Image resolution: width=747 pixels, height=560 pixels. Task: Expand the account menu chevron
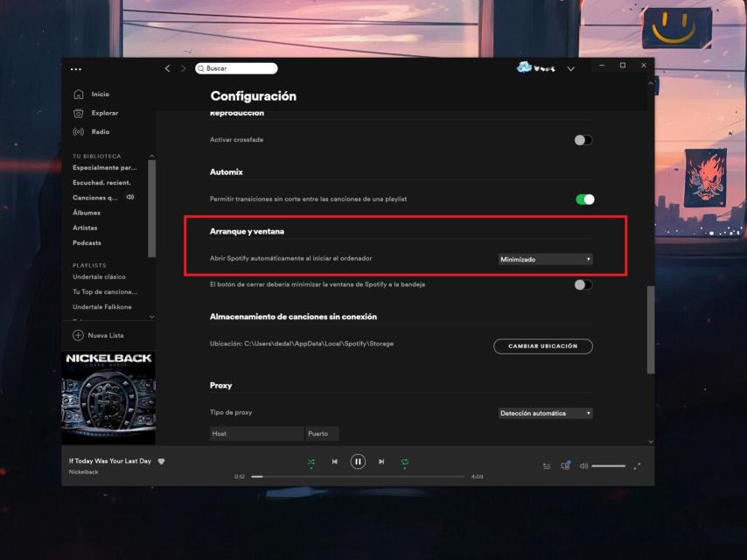[570, 69]
